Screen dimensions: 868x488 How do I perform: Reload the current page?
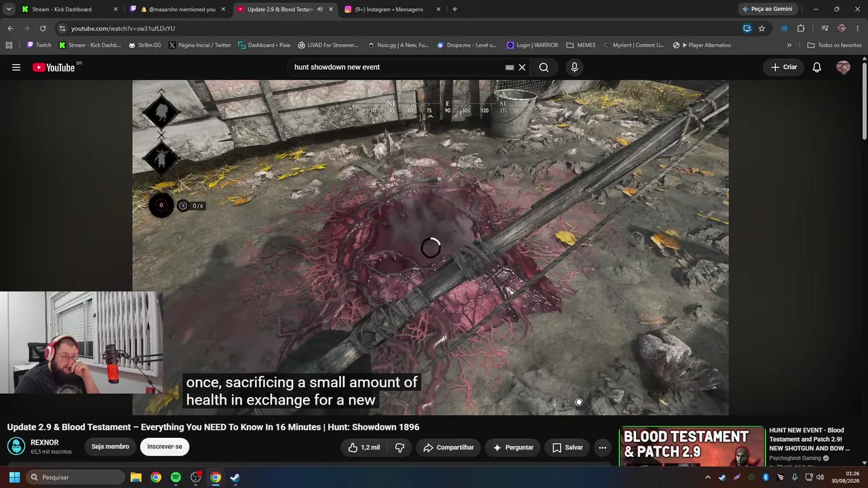click(43, 28)
